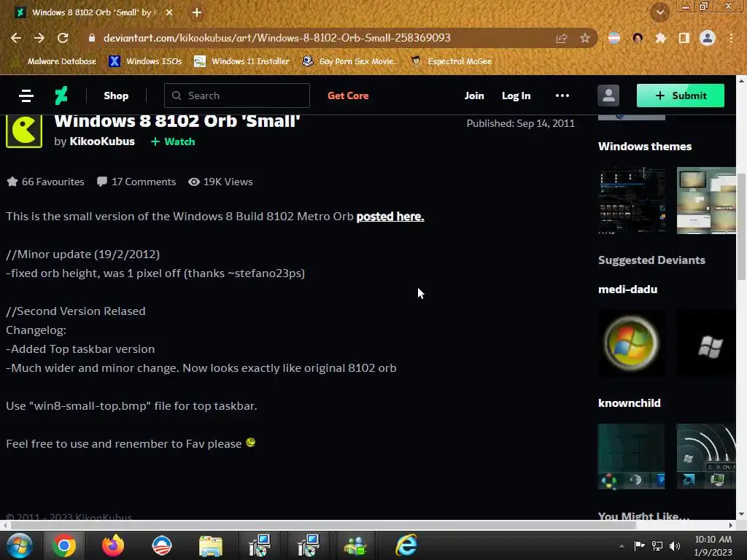747x560 pixels.
Task: Close the Windows 8 8102 Orb tab
Action: pos(169,12)
